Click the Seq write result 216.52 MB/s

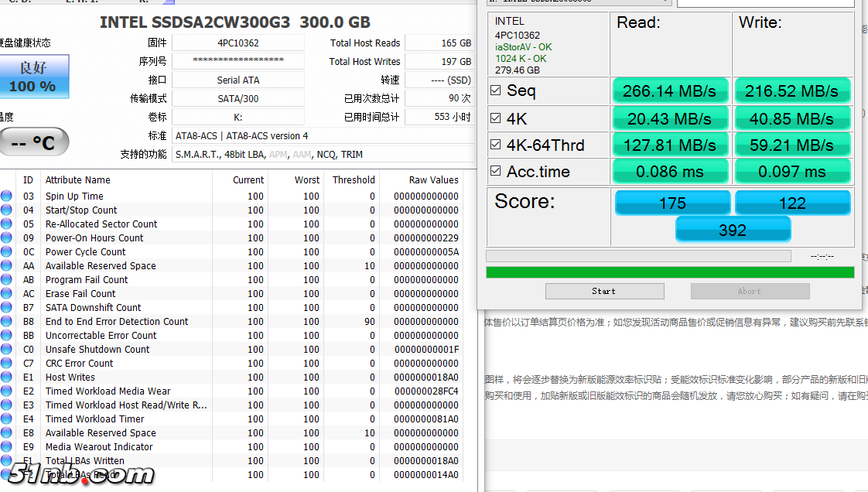792,91
